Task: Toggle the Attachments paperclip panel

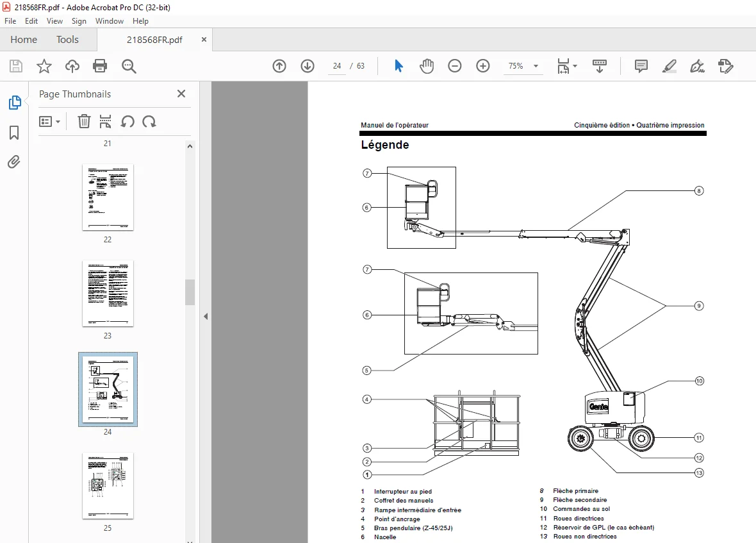Action: point(14,162)
